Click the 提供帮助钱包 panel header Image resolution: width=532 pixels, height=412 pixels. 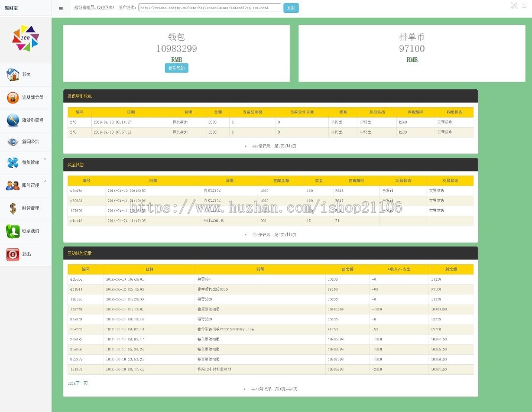click(270, 96)
